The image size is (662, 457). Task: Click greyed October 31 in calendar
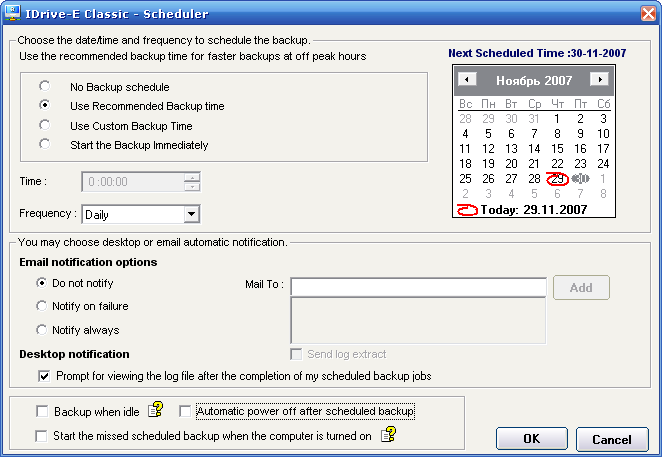pyautogui.click(x=534, y=119)
